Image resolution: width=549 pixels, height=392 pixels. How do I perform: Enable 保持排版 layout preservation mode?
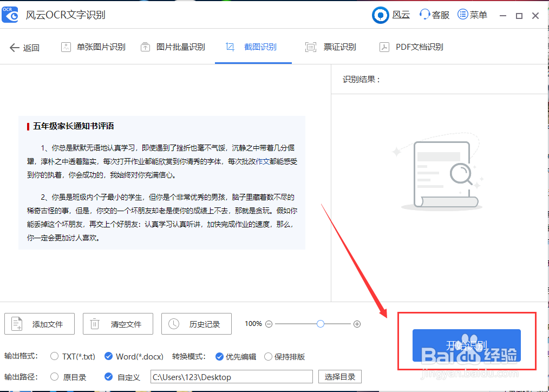point(269,357)
